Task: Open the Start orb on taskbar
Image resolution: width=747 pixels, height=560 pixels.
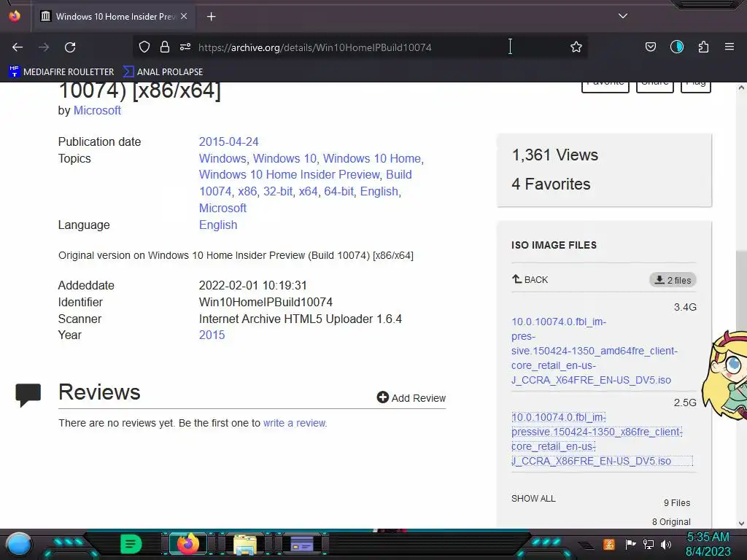Action: pyautogui.click(x=19, y=544)
